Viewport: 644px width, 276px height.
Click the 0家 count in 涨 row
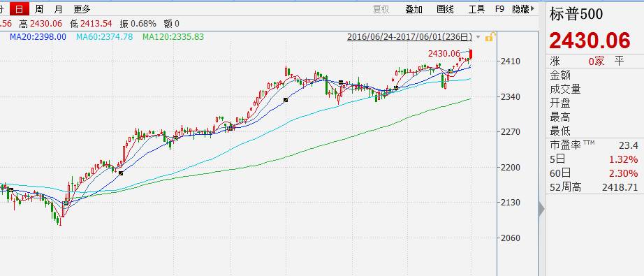[x=597, y=61]
